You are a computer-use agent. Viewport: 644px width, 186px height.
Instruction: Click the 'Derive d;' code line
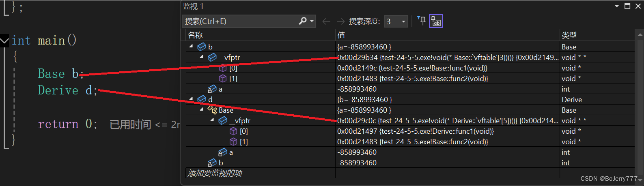(x=68, y=90)
